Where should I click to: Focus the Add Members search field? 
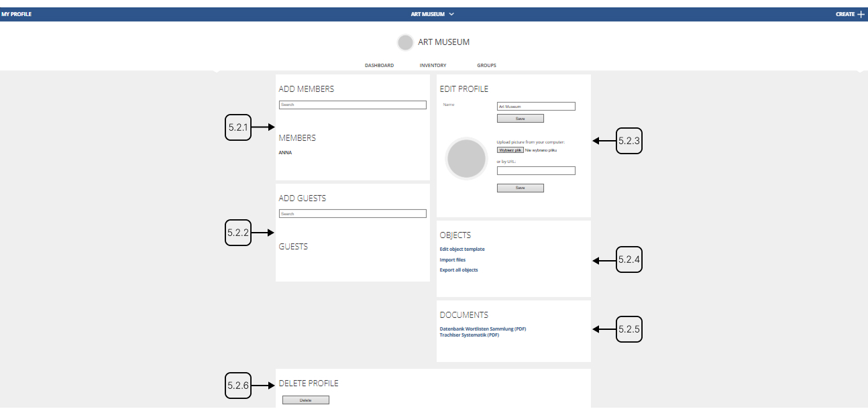click(352, 105)
